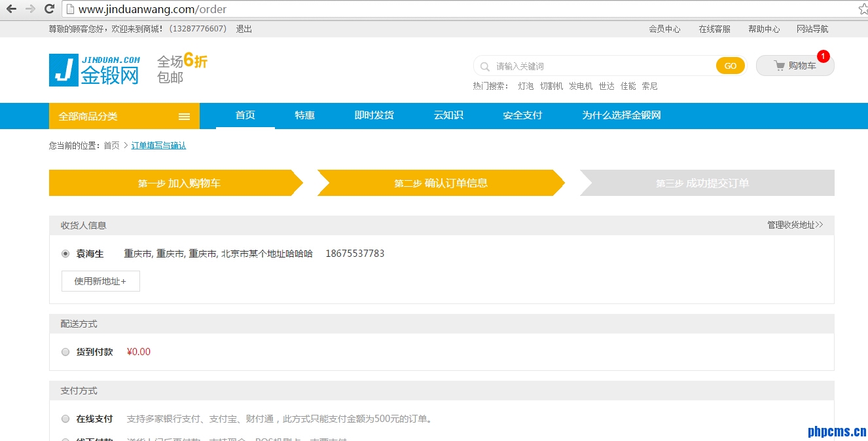Image resolution: width=868 pixels, height=441 pixels.
Task: Click phone number 18675537783
Action: (355, 254)
